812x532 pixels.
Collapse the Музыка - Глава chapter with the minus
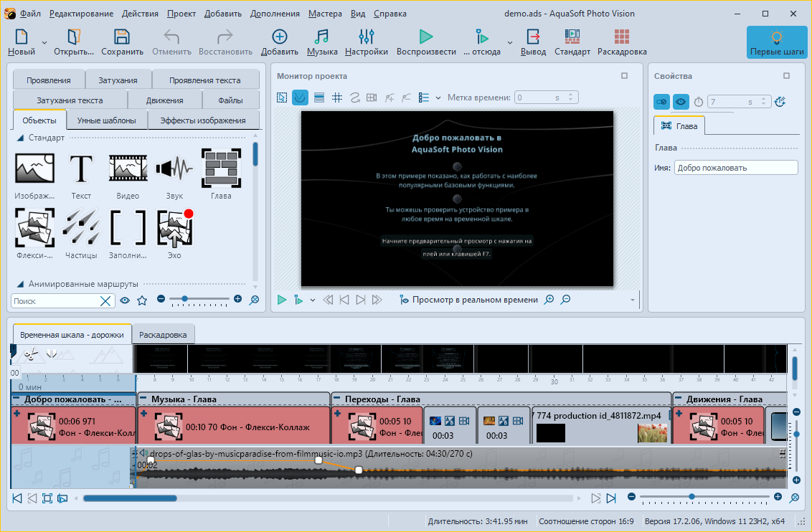[143, 399]
